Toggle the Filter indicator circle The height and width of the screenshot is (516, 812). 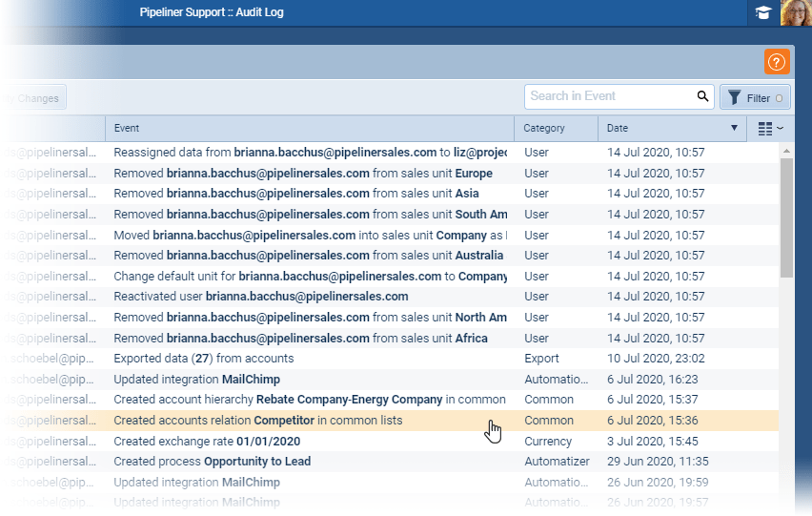[x=780, y=98]
